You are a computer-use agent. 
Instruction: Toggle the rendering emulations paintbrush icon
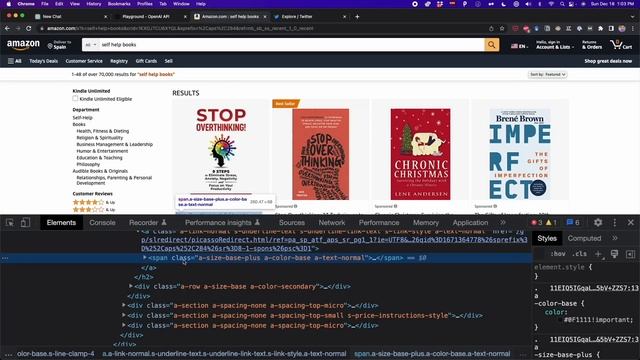(x=614, y=254)
